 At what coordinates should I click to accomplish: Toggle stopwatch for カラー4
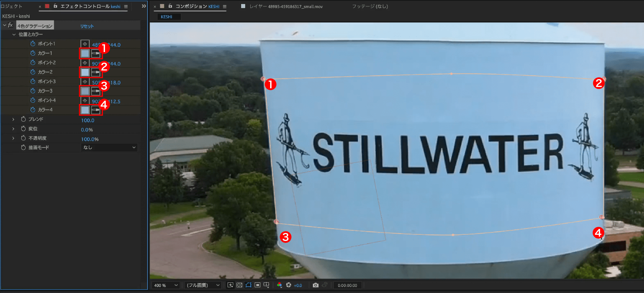click(x=33, y=110)
